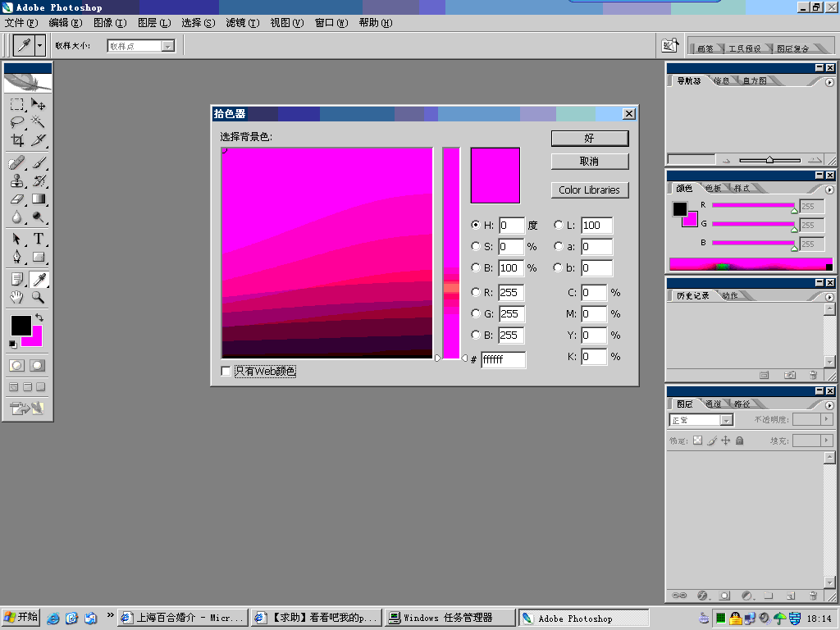Click the 好 button in color picker
Screen dimensions: 840x630
coord(590,138)
